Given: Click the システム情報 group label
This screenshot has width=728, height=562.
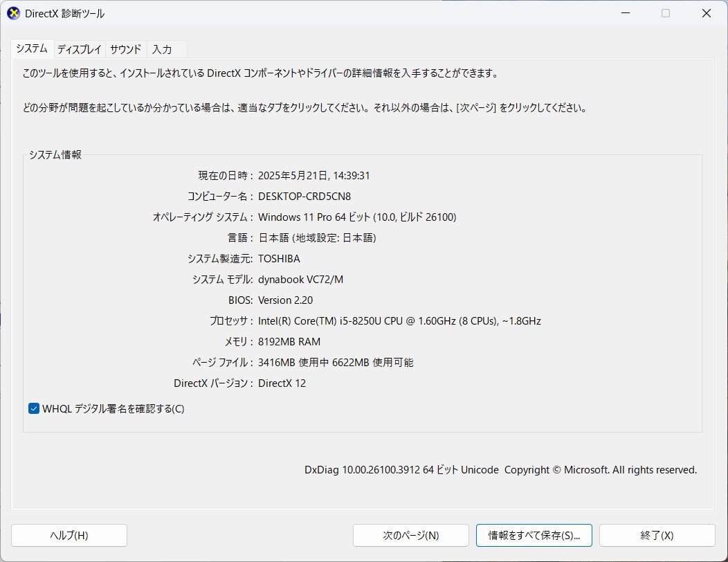Looking at the screenshot, I should tap(55, 155).
